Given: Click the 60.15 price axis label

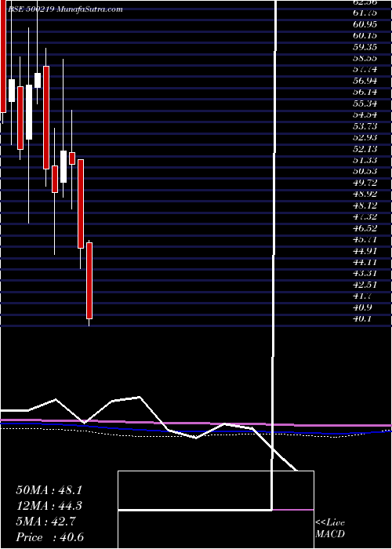Looking at the screenshot, I should coord(365,36).
